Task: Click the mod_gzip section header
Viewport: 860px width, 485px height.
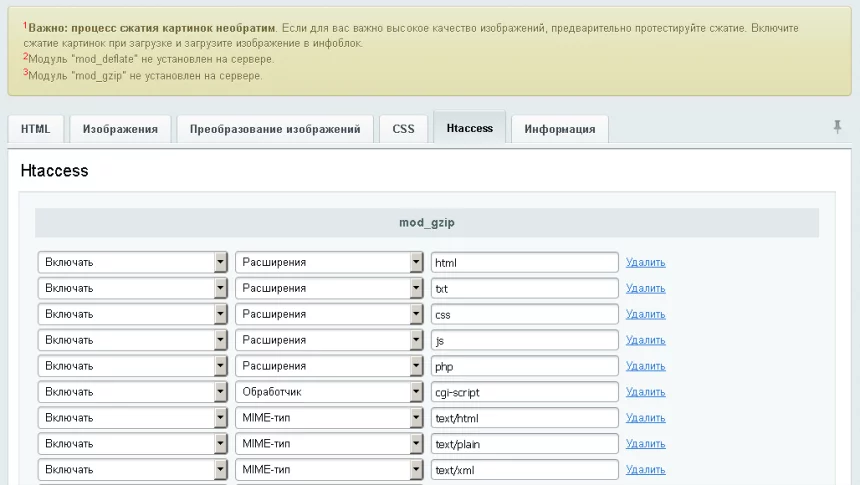Action: point(427,223)
